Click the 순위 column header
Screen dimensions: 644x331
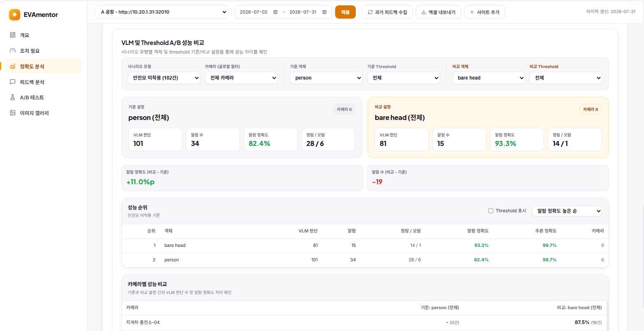coord(152,231)
